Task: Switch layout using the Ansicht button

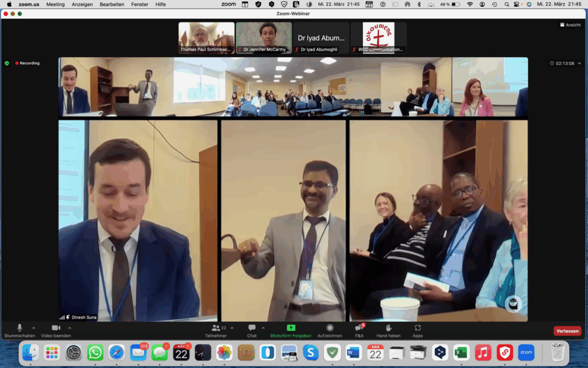Action: 570,25
